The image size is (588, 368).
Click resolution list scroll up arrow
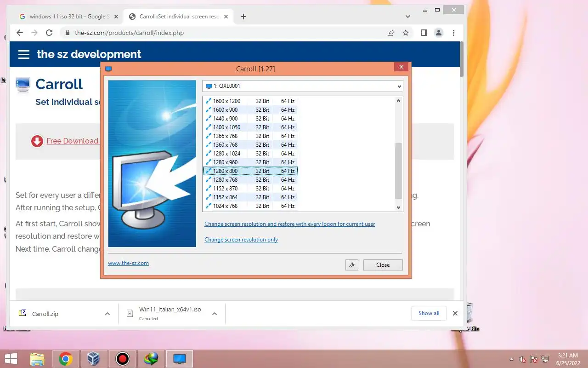[398, 101]
